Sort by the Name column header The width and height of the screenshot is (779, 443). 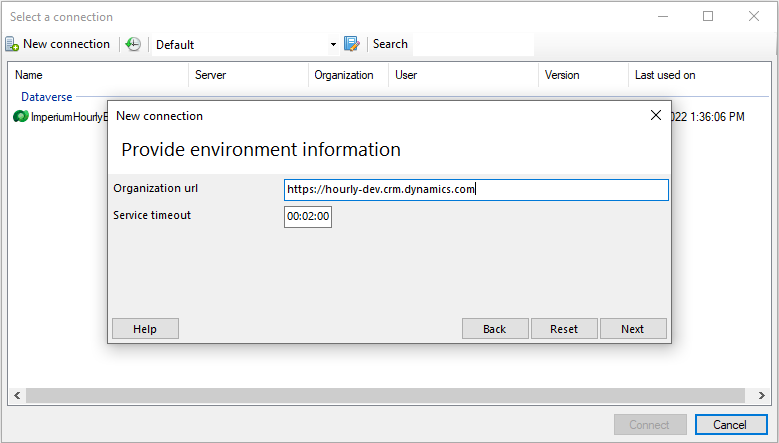pyautogui.click(x=98, y=75)
